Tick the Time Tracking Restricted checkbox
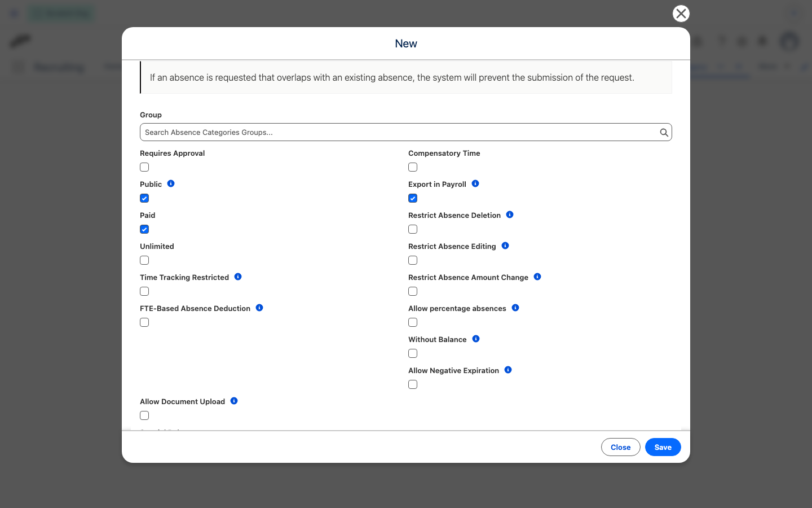This screenshot has height=508, width=812. coord(144,291)
